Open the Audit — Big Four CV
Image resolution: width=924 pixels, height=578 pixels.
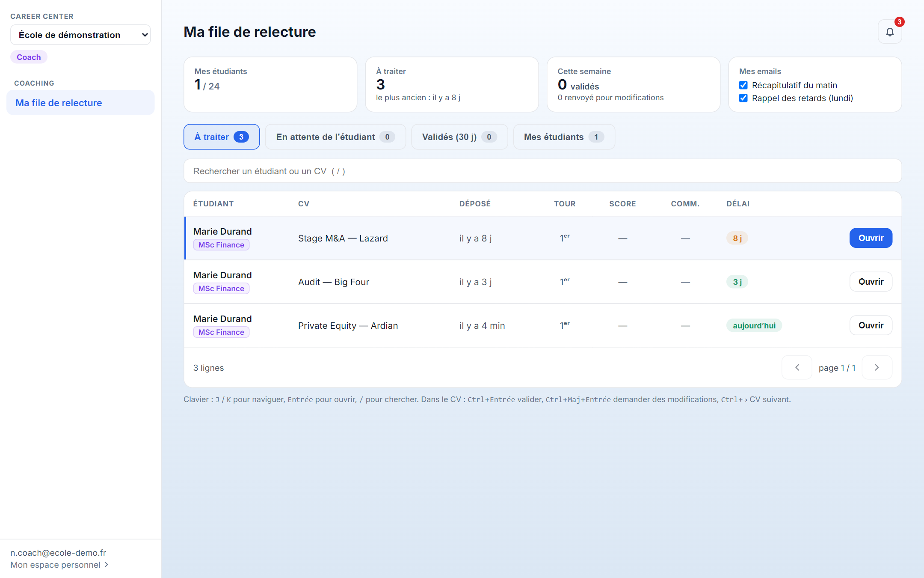click(x=871, y=282)
